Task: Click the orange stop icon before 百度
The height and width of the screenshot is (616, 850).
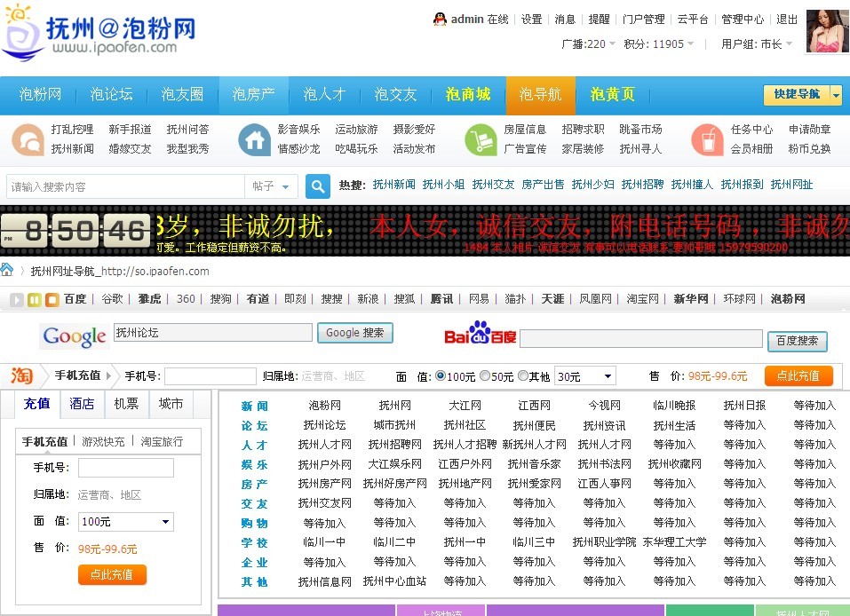Action: click(x=52, y=300)
